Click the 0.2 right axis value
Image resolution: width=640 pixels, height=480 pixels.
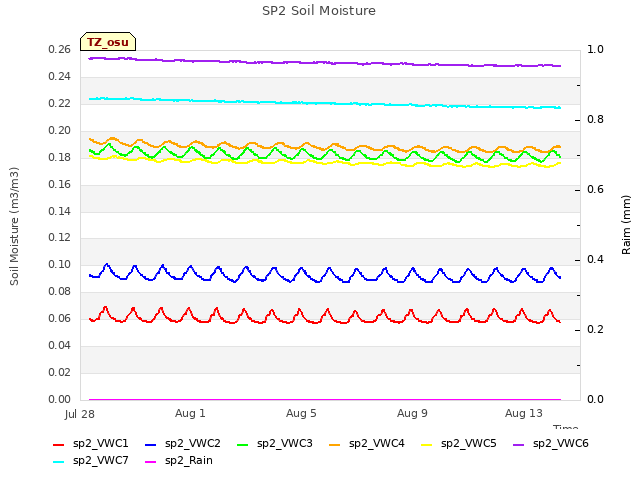coord(595,329)
